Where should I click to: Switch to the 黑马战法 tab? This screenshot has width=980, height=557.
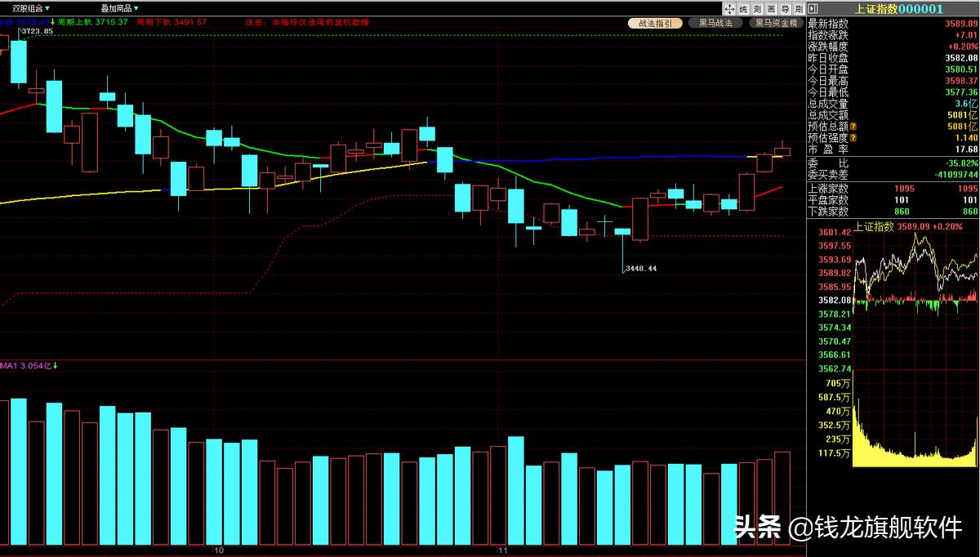(x=715, y=23)
